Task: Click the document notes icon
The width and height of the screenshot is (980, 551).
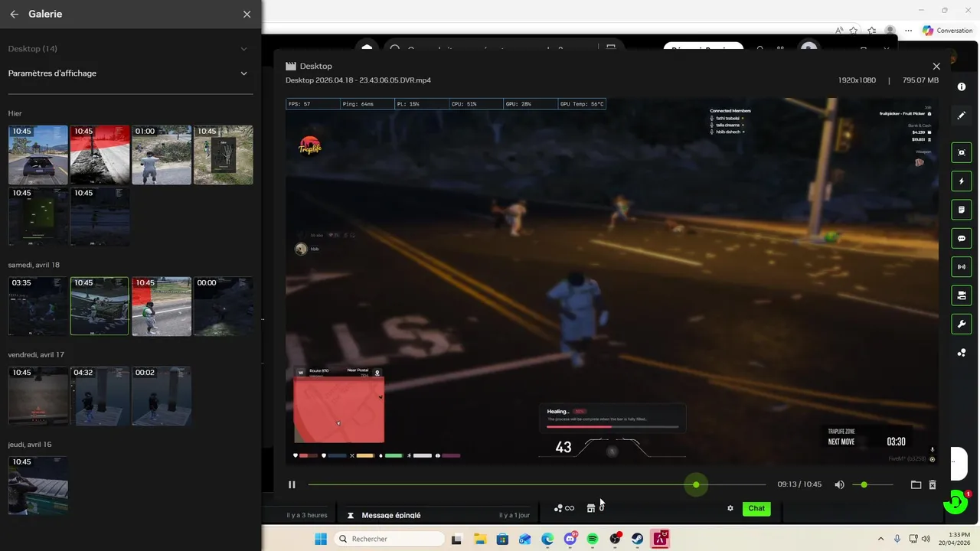Action: coord(962,210)
